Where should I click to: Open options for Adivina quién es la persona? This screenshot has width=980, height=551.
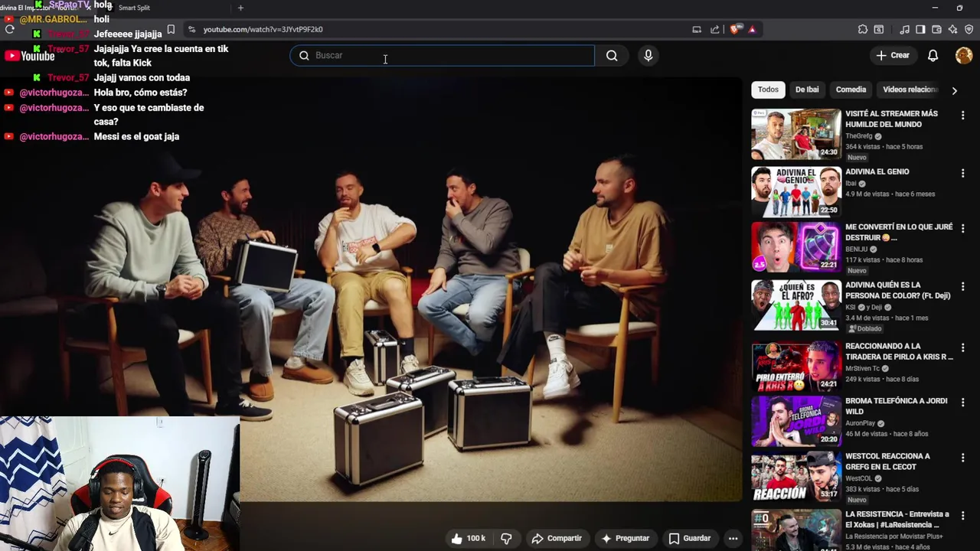coord(962,286)
